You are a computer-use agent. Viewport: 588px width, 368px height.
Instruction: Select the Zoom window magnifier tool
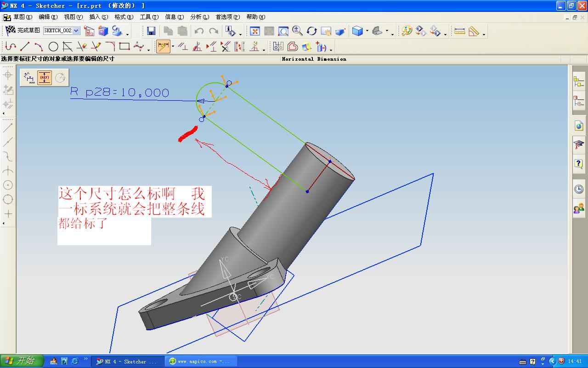point(283,31)
